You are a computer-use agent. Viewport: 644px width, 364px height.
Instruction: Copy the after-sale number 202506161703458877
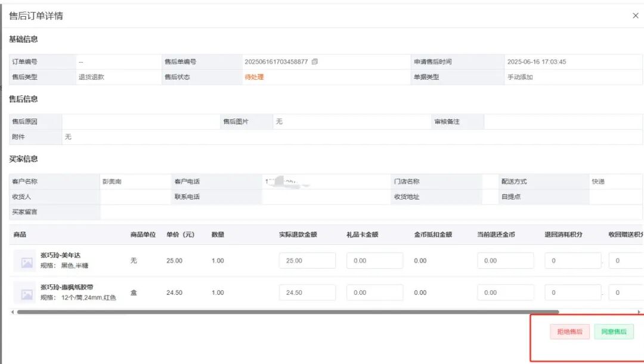click(x=315, y=61)
